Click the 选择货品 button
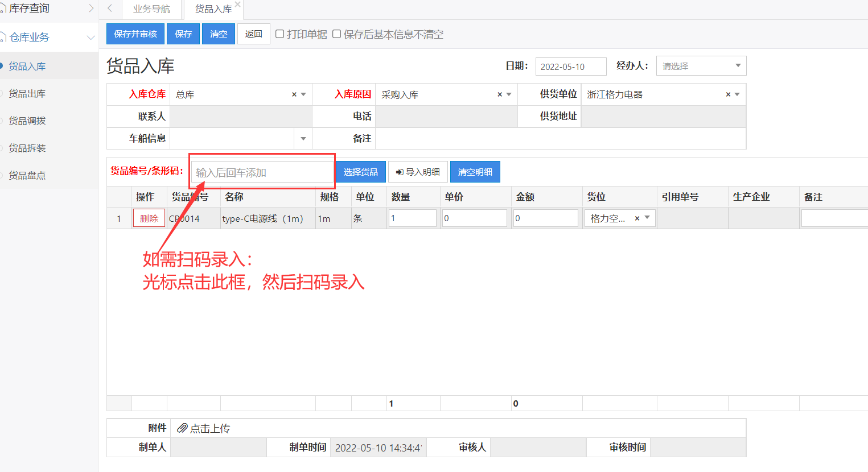Image resolution: width=868 pixels, height=472 pixels. click(361, 172)
